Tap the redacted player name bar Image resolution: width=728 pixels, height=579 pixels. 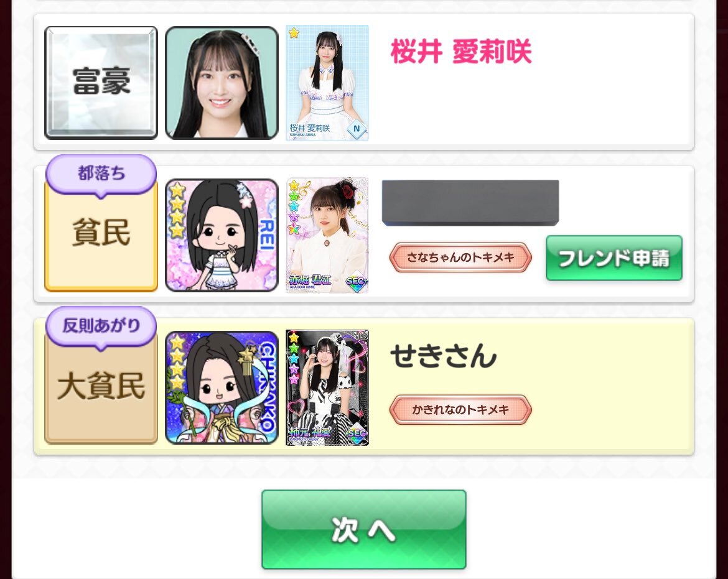point(470,203)
